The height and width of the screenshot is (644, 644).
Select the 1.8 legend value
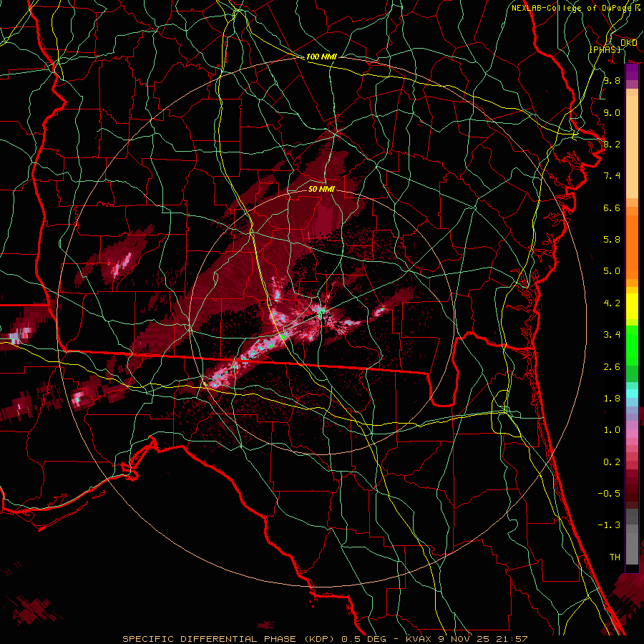click(x=612, y=399)
